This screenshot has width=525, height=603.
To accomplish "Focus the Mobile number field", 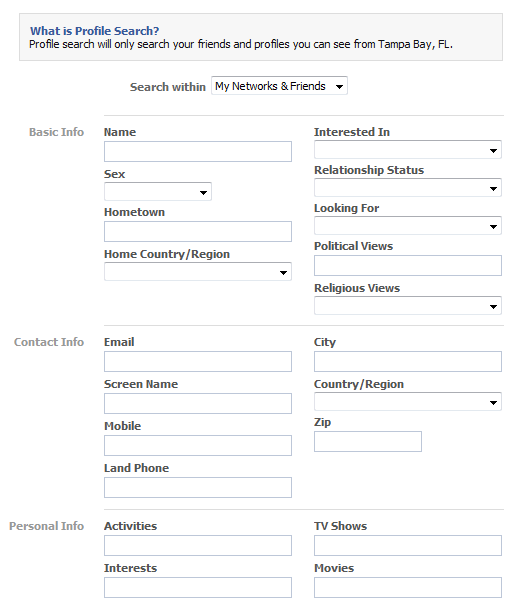I will click(198, 445).
